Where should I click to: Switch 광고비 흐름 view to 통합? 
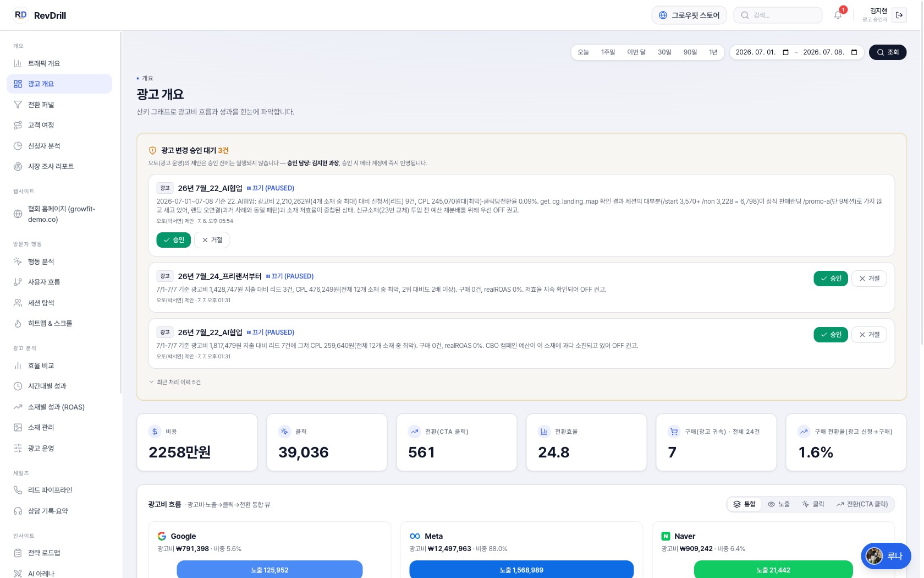click(x=745, y=504)
